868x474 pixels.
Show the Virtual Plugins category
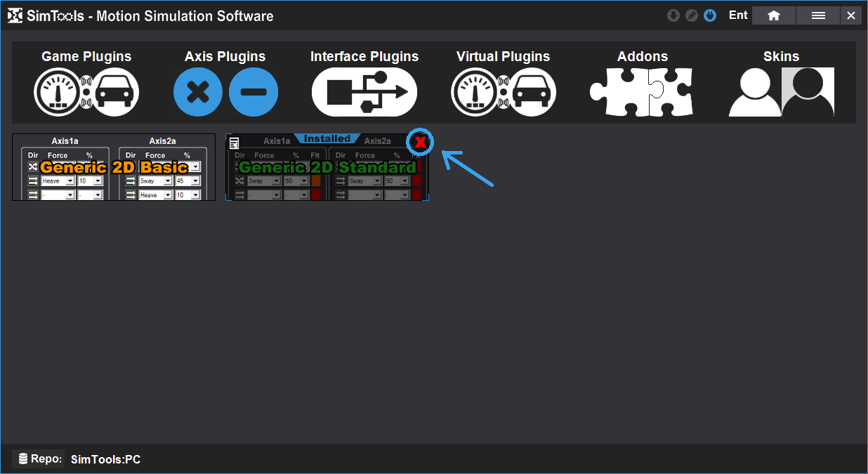click(504, 83)
